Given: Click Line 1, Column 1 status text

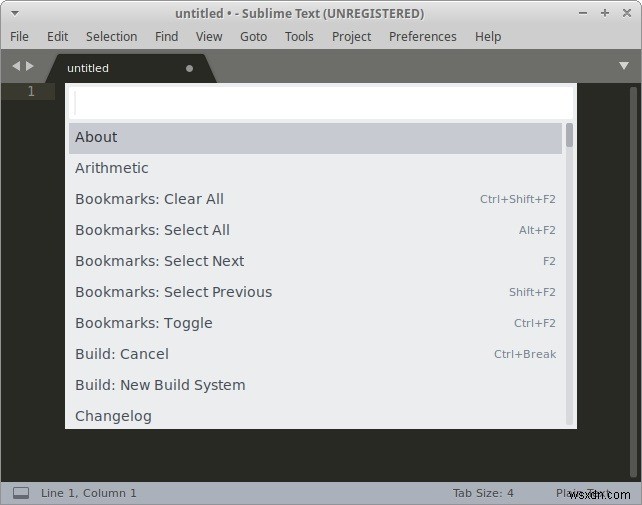Looking at the screenshot, I should coord(88,493).
